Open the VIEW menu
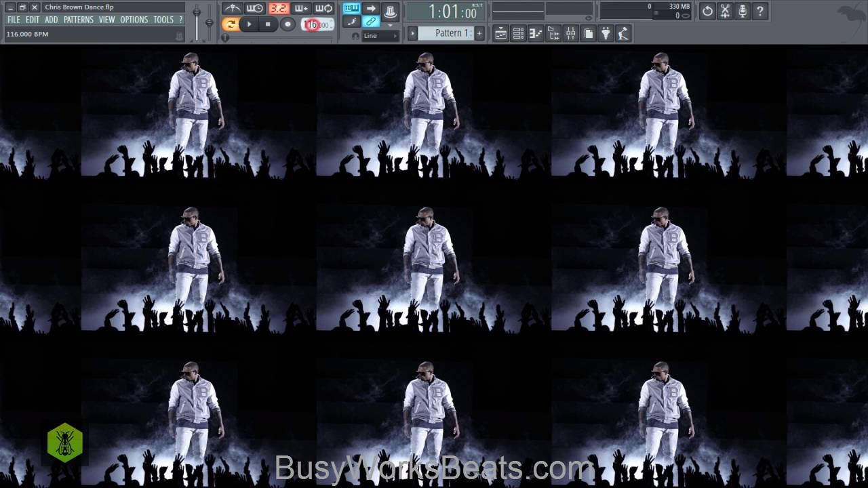The image size is (868, 488). [x=107, y=20]
